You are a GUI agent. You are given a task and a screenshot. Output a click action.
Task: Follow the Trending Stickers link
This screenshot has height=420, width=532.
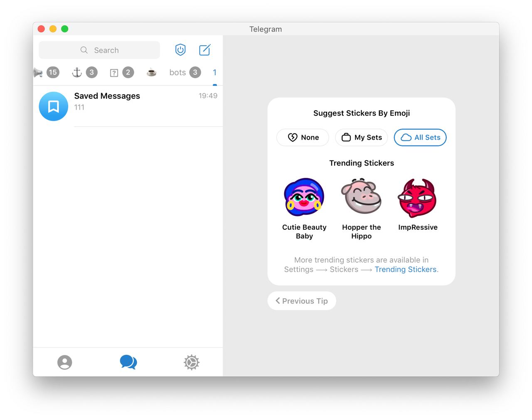coord(406,269)
